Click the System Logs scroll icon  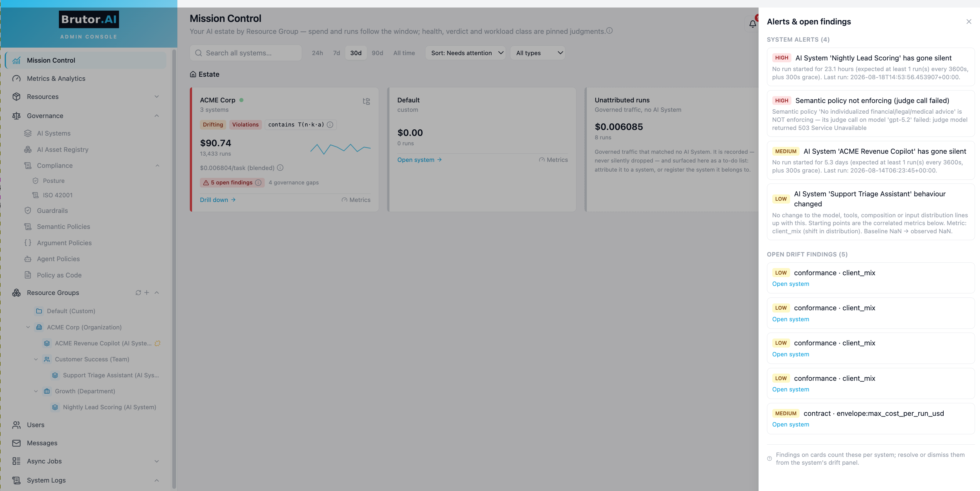pyautogui.click(x=16, y=480)
